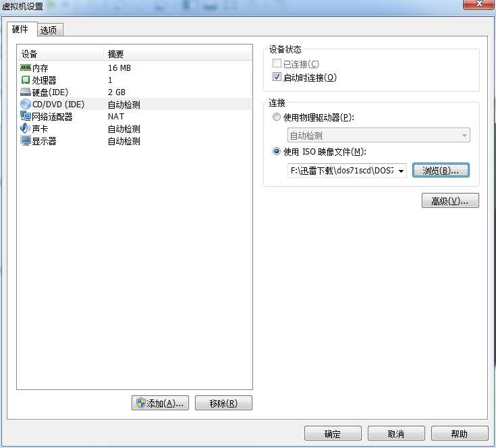Viewport: 496px width, 448px height.
Task: Confirm with the 确定 button
Action: 333,433
